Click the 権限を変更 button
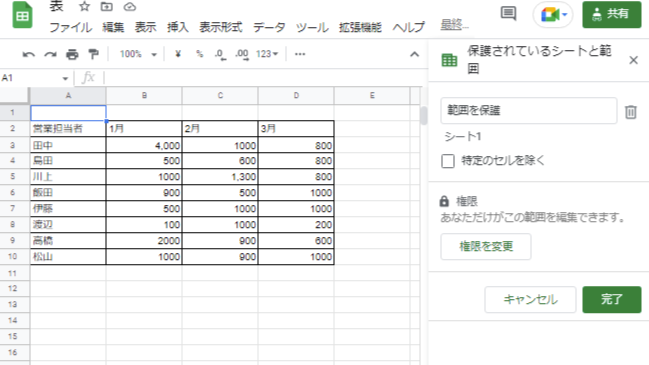Viewport: 649px width, 365px height. tap(486, 247)
